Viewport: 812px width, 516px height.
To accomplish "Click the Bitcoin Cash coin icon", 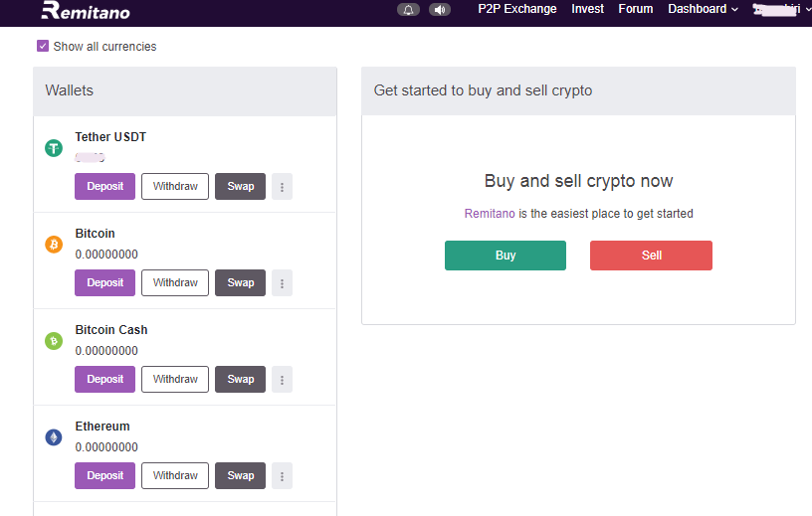I will pos(54,341).
